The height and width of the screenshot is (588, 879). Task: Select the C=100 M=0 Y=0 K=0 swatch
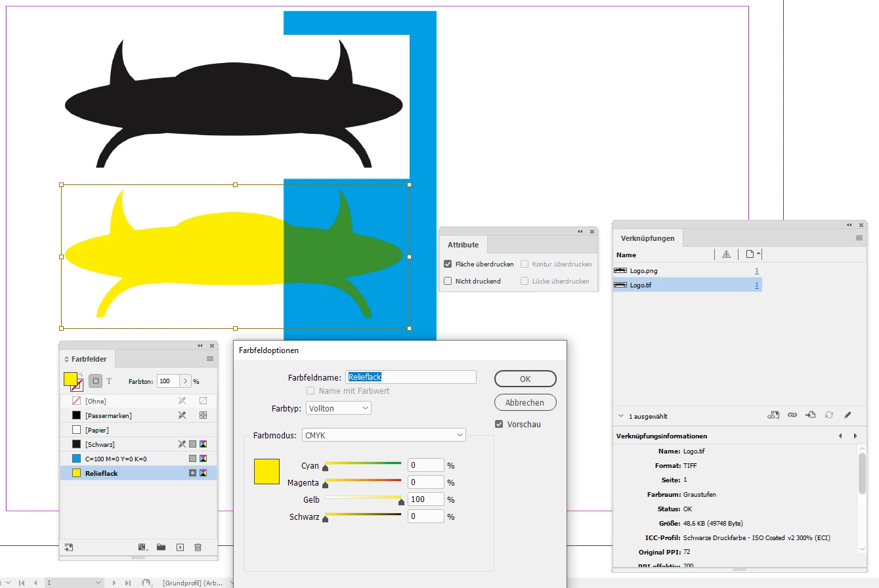(x=139, y=459)
